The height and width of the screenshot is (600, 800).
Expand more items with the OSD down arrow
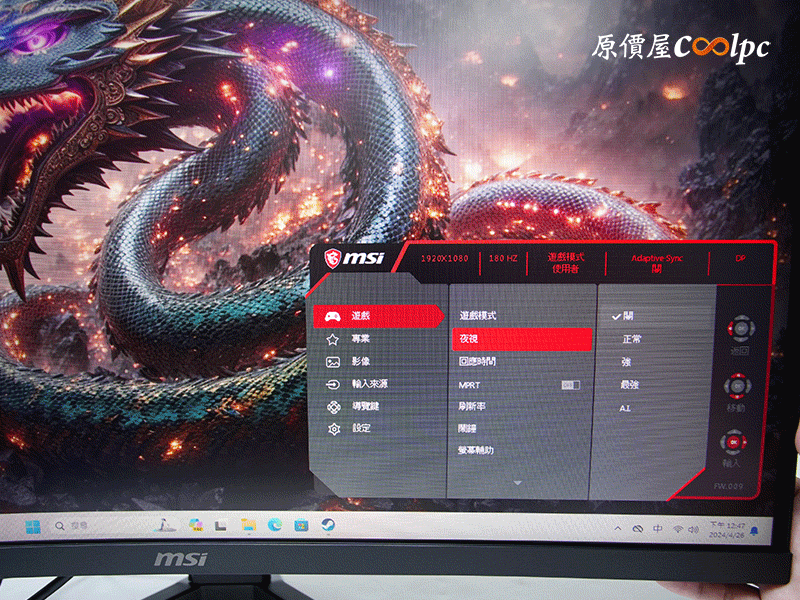pyautogui.click(x=518, y=483)
